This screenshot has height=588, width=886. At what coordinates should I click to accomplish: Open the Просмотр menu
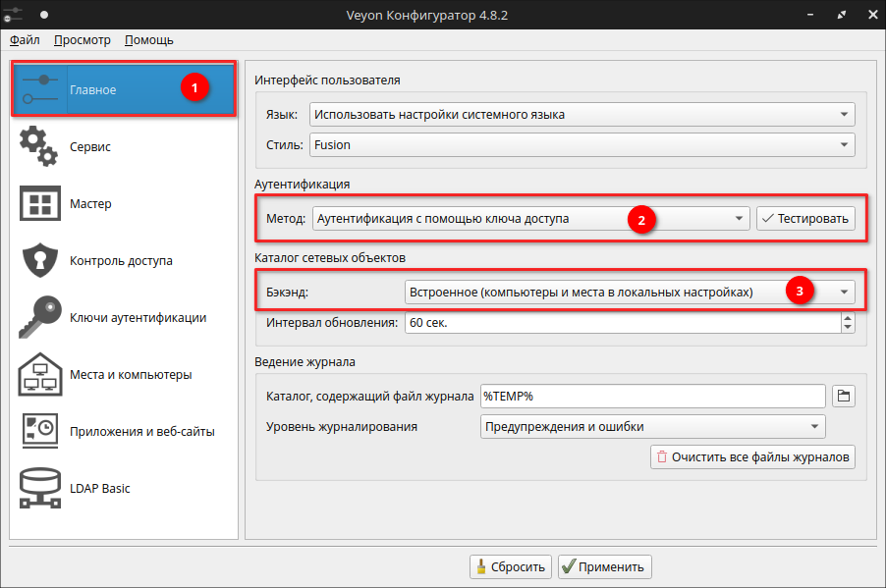[x=83, y=40]
